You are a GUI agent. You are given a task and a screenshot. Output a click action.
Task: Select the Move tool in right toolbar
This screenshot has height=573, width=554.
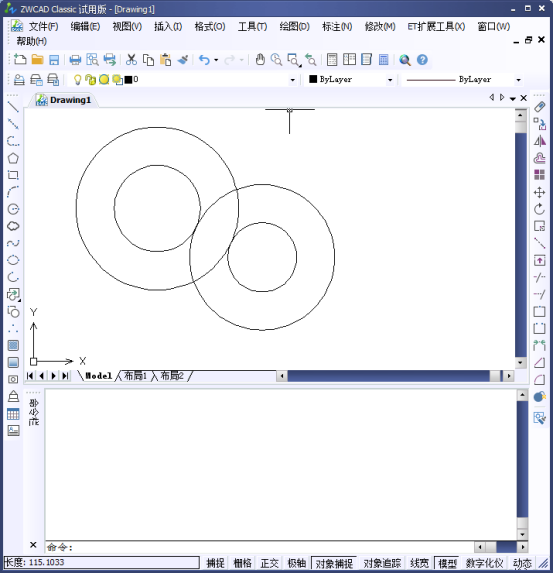click(540, 192)
